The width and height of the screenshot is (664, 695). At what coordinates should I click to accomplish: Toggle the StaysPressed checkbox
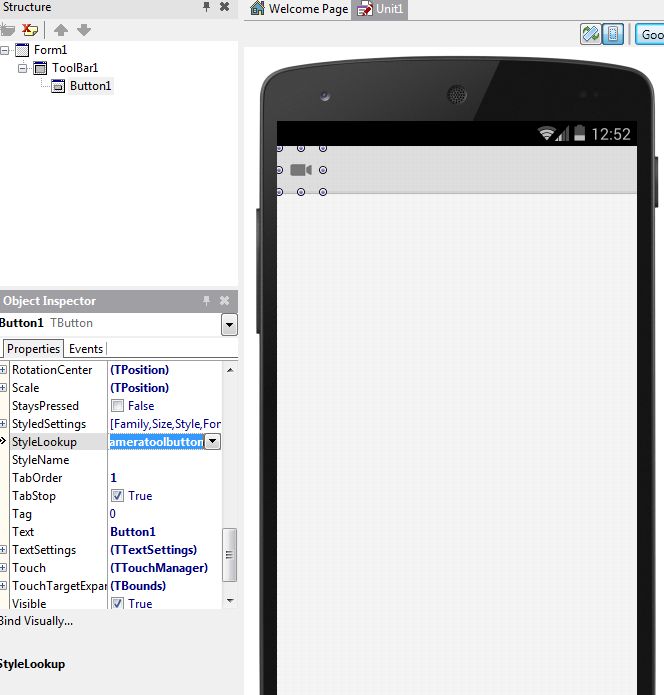coord(117,406)
